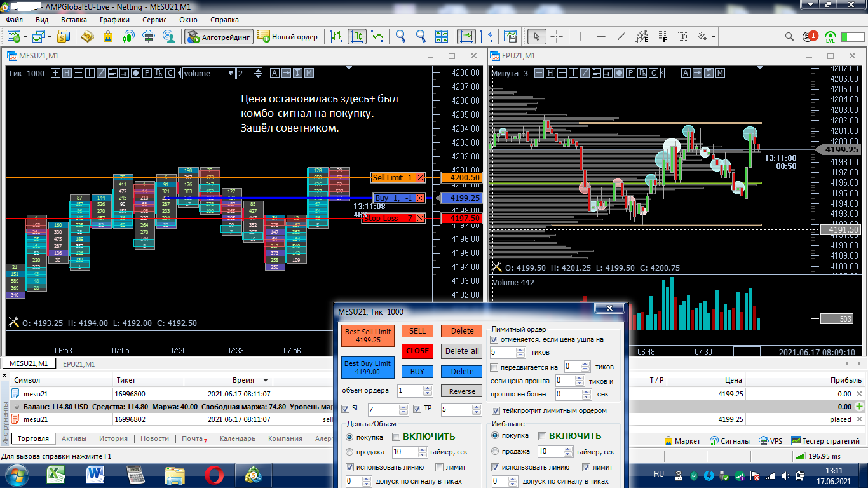Screen dimensions: 868x488
Task: Click the Новый ордер button
Action: [x=288, y=37]
